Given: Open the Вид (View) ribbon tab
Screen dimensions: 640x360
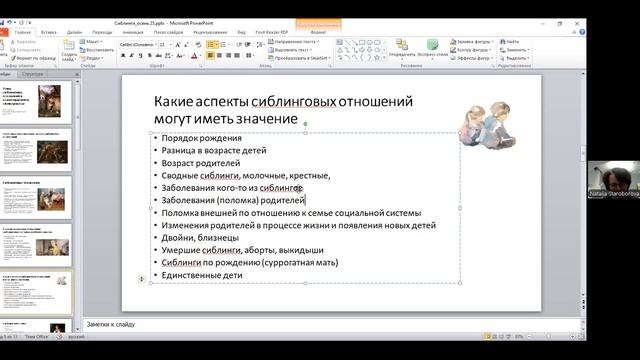Looking at the screenshot, I should click(241, 32).
